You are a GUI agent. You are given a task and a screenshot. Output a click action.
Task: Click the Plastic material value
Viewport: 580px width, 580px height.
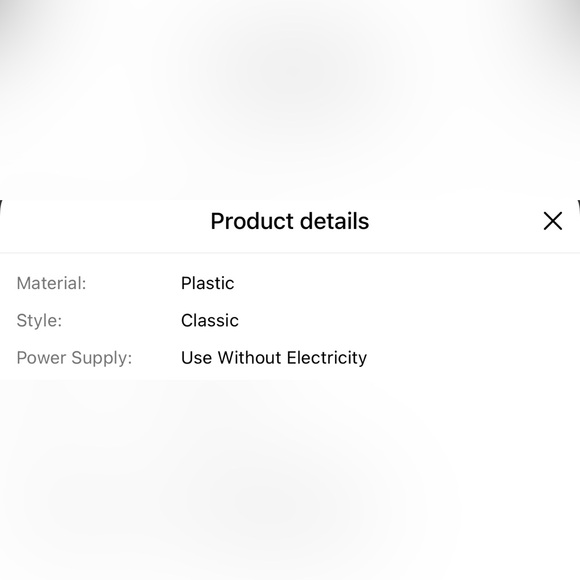(208, 283)
